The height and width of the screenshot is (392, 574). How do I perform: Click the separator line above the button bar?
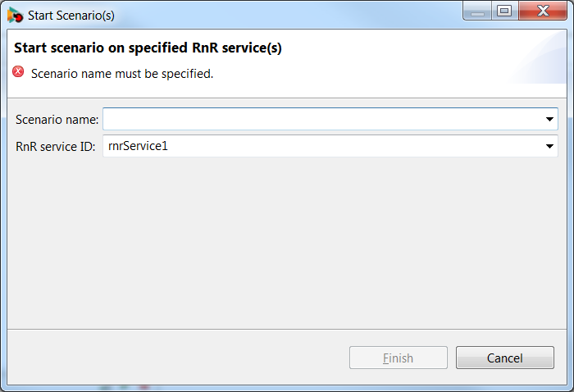(x=287, y=329)
